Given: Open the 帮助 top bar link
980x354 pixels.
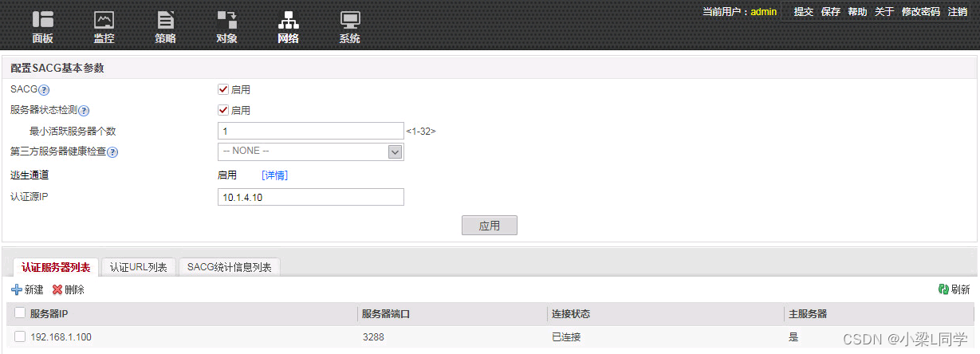Looking at the screenshot, I should click(x=857, y=12).
